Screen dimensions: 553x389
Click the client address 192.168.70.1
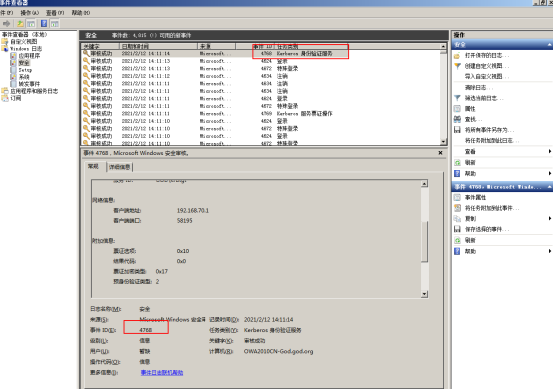(193, 211)
